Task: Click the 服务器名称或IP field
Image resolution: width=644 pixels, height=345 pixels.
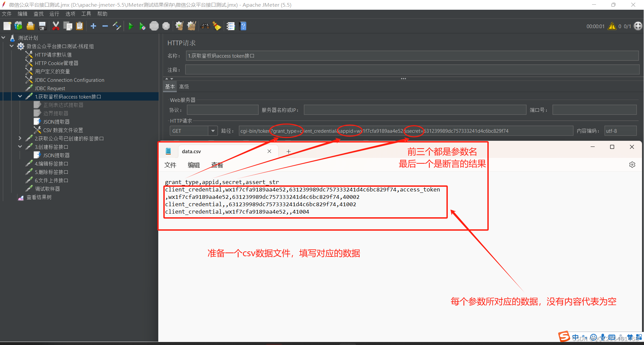Action: [x=415, y=110]
